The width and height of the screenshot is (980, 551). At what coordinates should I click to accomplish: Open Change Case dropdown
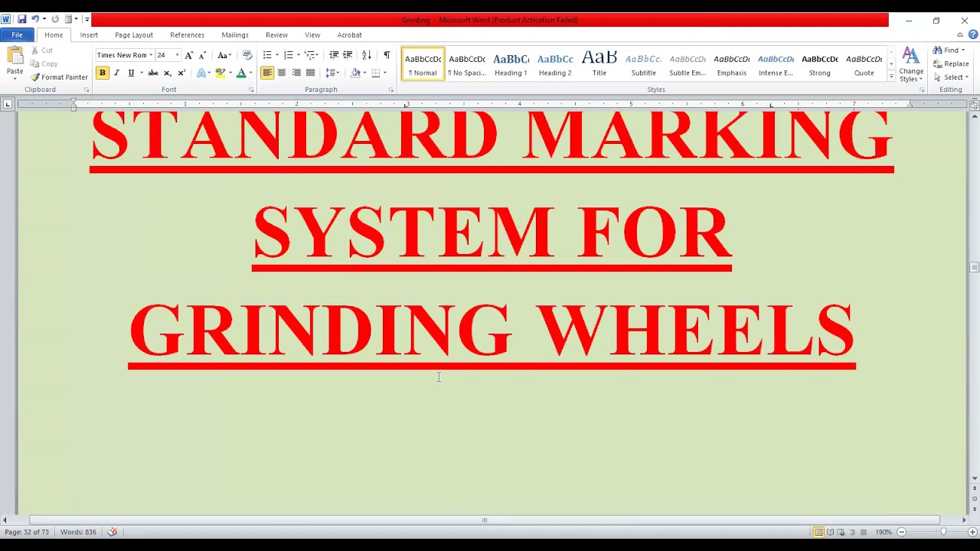224,55
